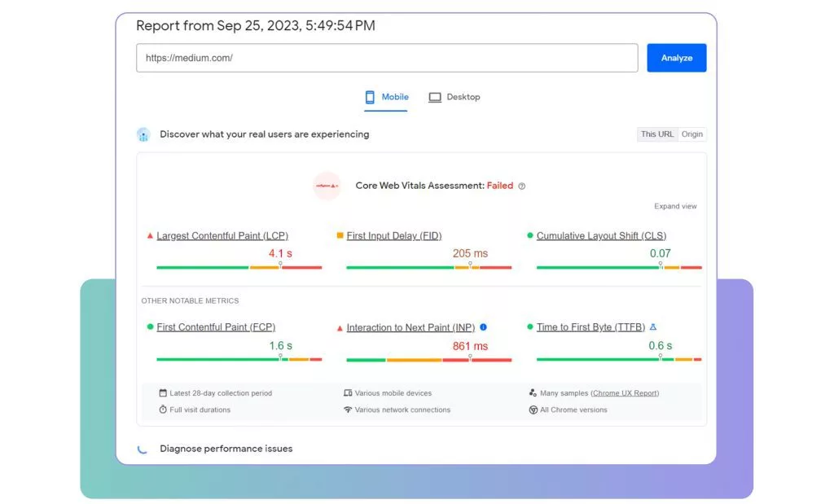This screenshot has width=834, height=504.
Task: Click the FID distribution bar
Action: click(428, 267)
